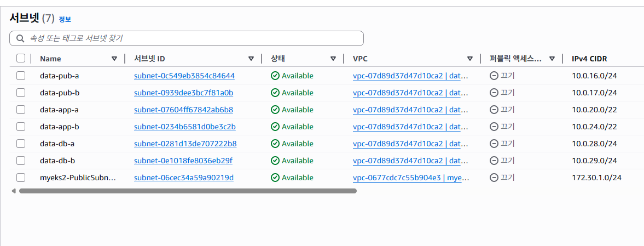
Task: Open the VPC link in data-app-b row
Action: point(410,127)
